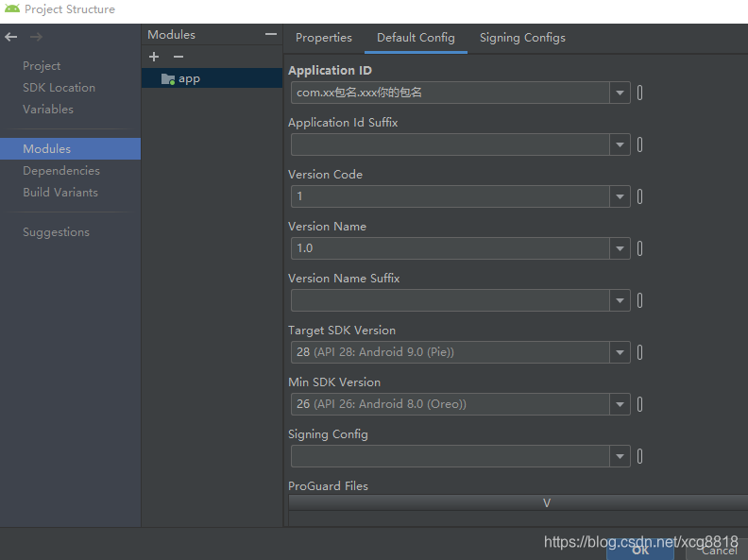
Task: Click into the Version Name Suffix field
Action: point(450,300)
